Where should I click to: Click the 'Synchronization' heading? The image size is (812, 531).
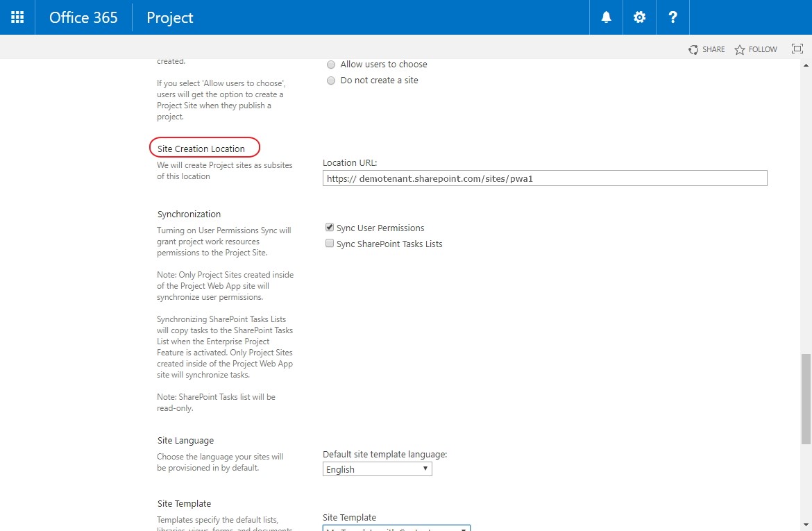(x=189, y=214)
